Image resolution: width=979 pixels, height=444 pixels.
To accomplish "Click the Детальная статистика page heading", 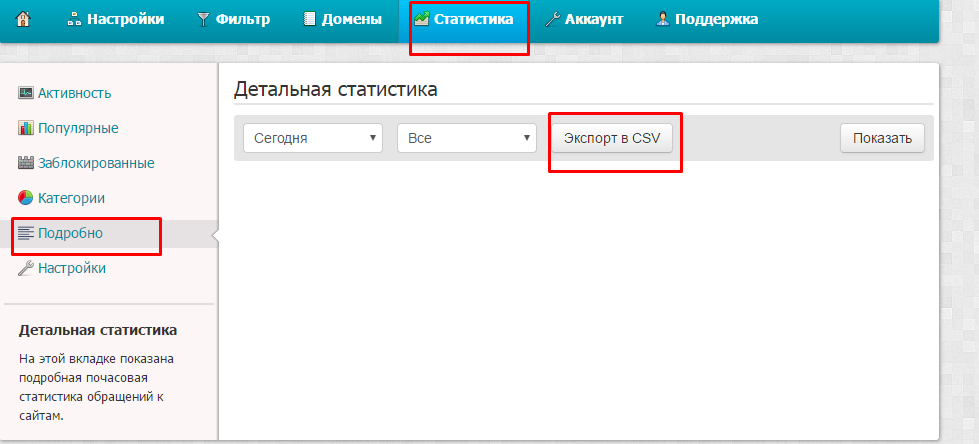I will pos(335,89).
